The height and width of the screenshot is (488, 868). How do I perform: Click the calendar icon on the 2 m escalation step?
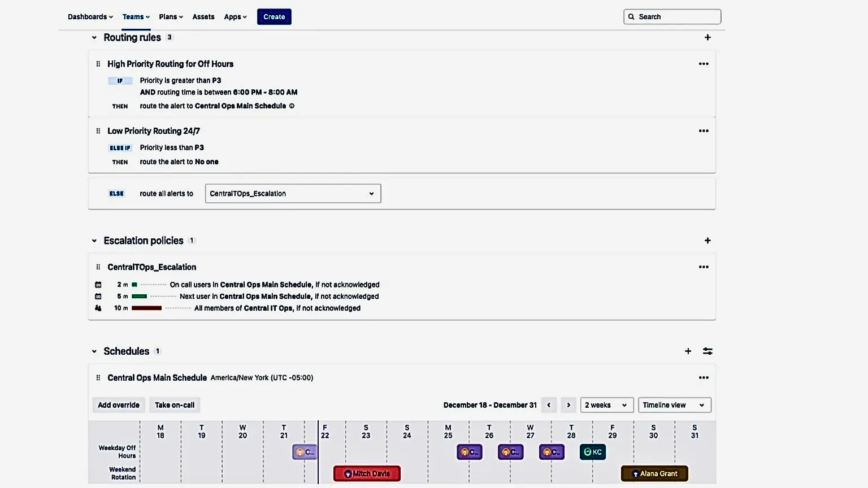(x=98, y=285)
